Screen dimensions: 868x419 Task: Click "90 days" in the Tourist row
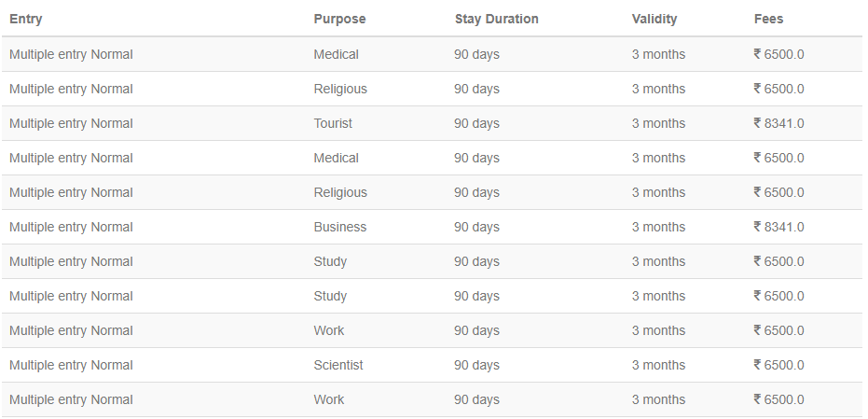[476, 123]
